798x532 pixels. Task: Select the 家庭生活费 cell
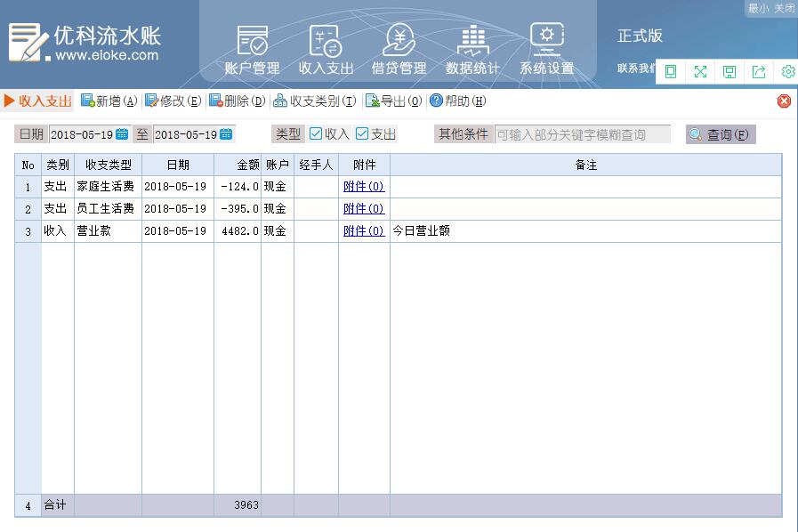[x=108, y=187]
